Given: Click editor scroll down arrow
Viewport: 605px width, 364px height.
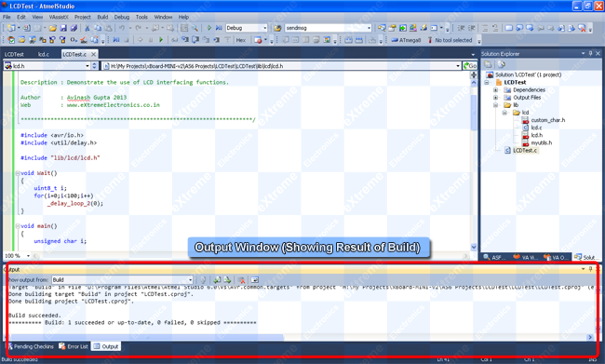Looking at the screenshot, I should [474, 247].
